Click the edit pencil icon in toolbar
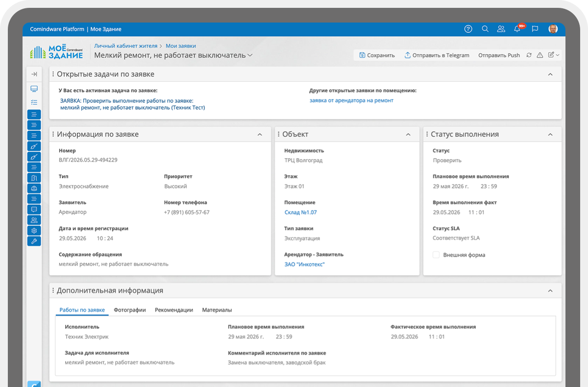This screenshot has width=588, height=387. click(x=551, y=55)
